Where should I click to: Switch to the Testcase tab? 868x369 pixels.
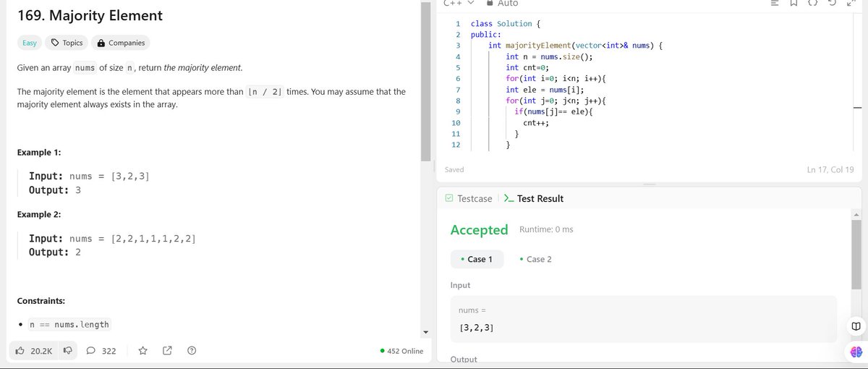click(469, 198)
